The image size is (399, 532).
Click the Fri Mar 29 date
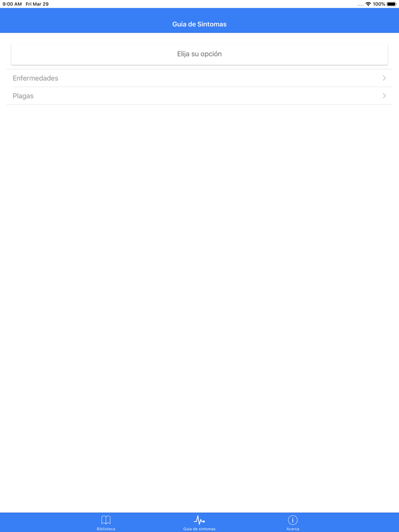37,4
